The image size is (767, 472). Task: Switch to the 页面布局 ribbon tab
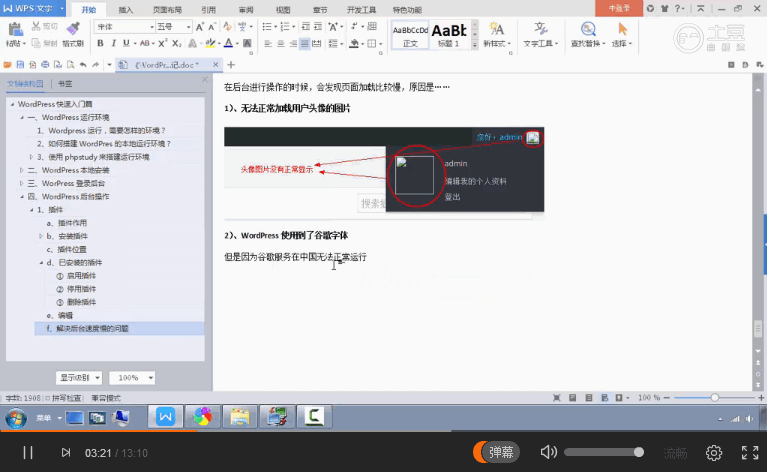tap(167, 10)
